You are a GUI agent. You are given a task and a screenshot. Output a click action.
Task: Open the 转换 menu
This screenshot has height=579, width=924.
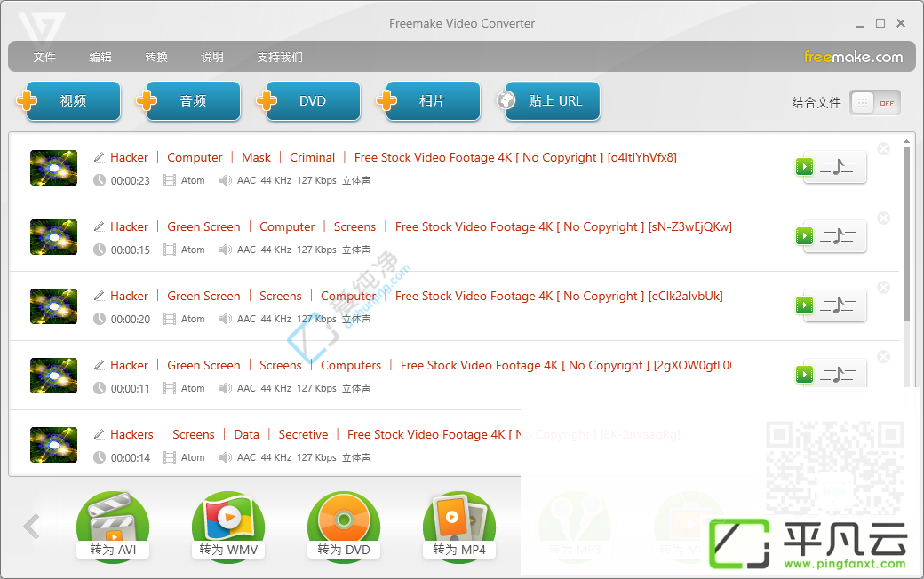(156, 57)
